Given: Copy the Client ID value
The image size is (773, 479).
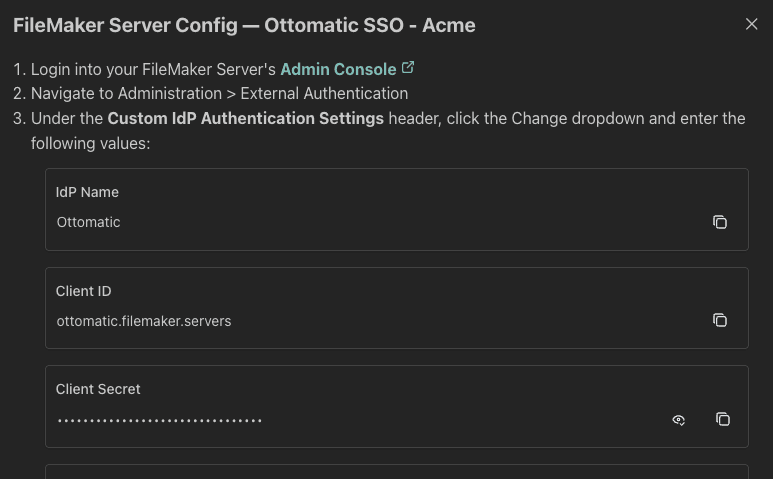Looking at the screenshot, I should tap(719, 320).
